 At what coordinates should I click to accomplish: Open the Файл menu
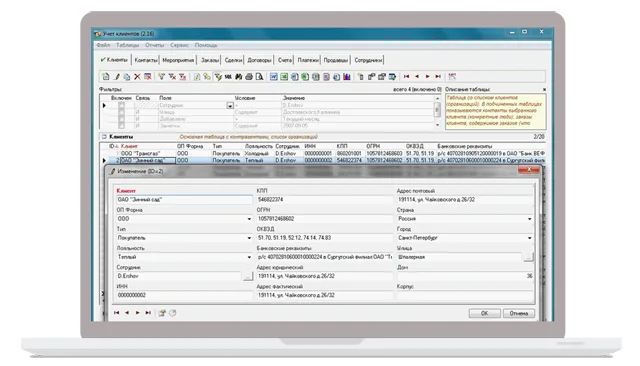click(103, 45)
